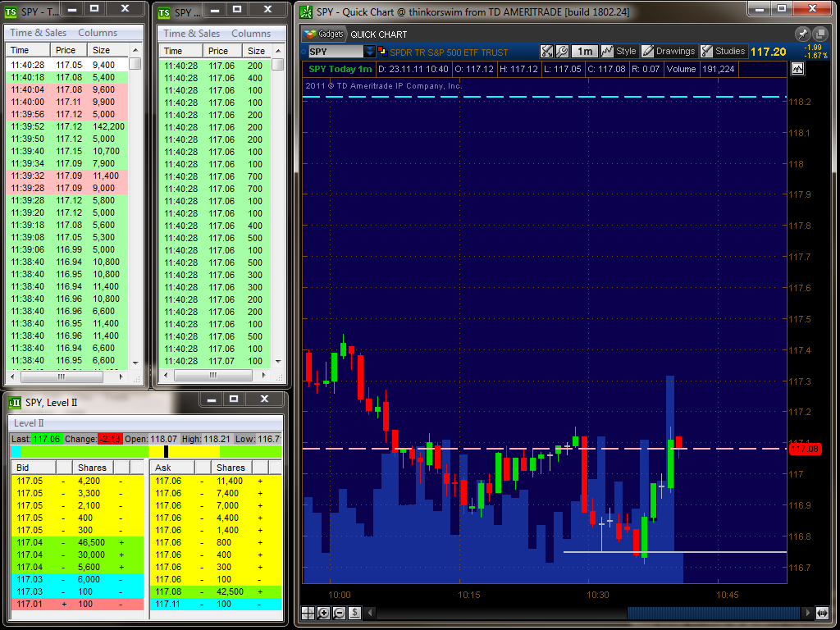Select bid 117.04 with 46,500 shares

(x=78, y=543)
